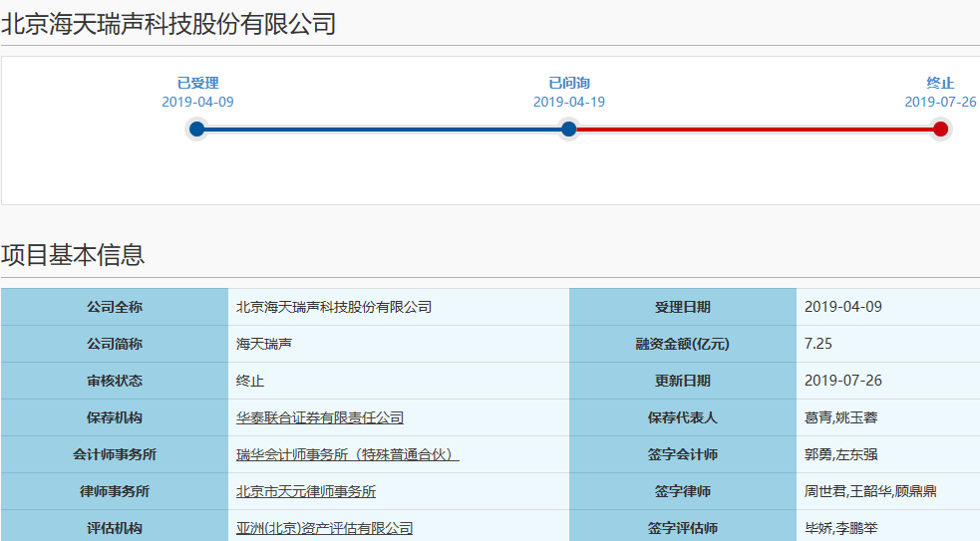Click the 公司全称 value cell

pyautogui.click(x=399, y=307)
